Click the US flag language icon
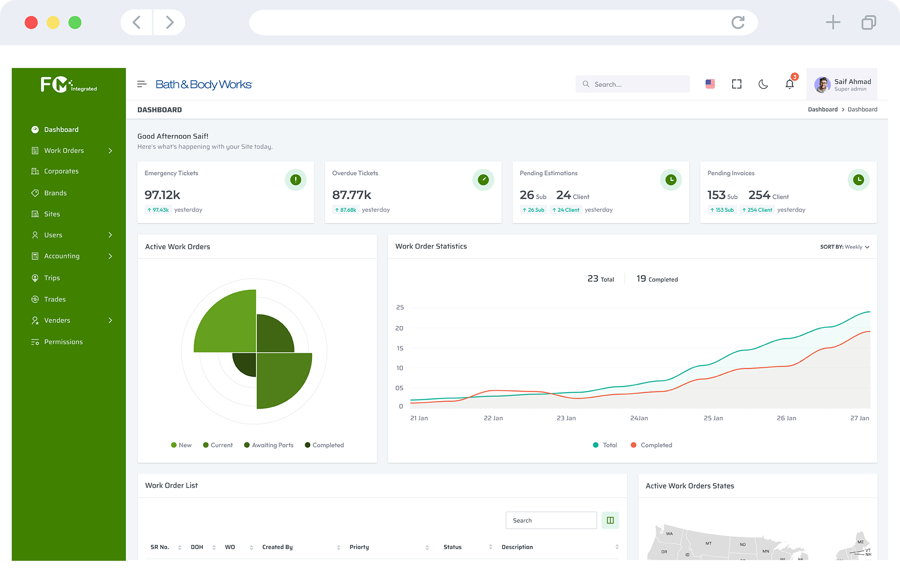Viewport: 900px width, 588px height. click(710, 84)
